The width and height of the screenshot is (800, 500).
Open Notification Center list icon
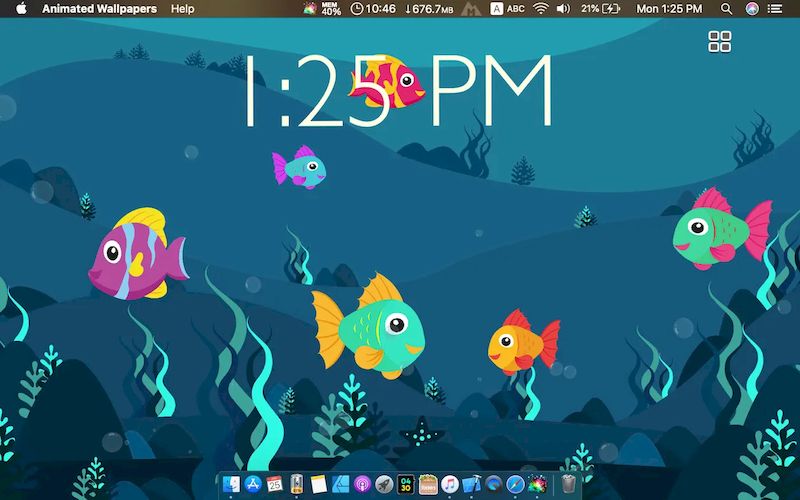pos(779,8)
